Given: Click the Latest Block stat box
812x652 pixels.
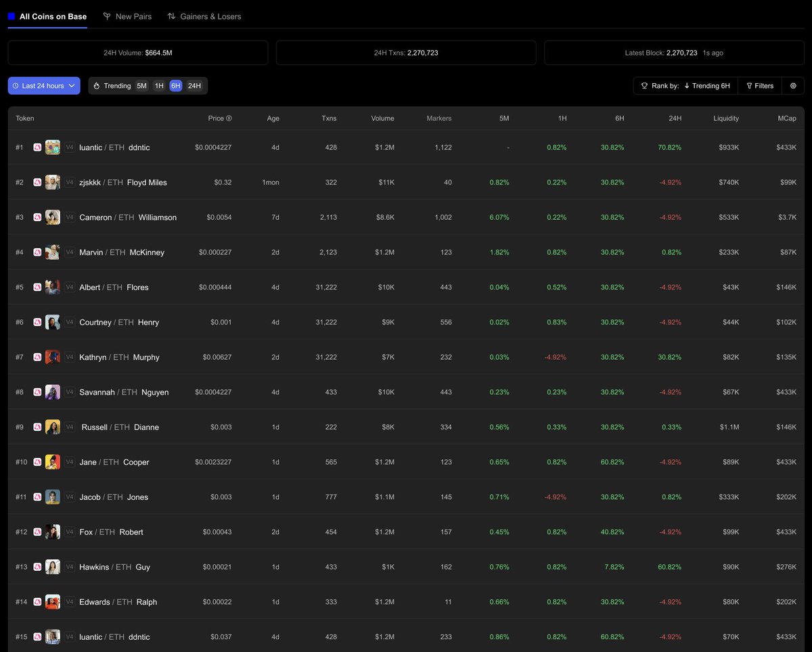Looking at the screenshot, I should point(674,53).
